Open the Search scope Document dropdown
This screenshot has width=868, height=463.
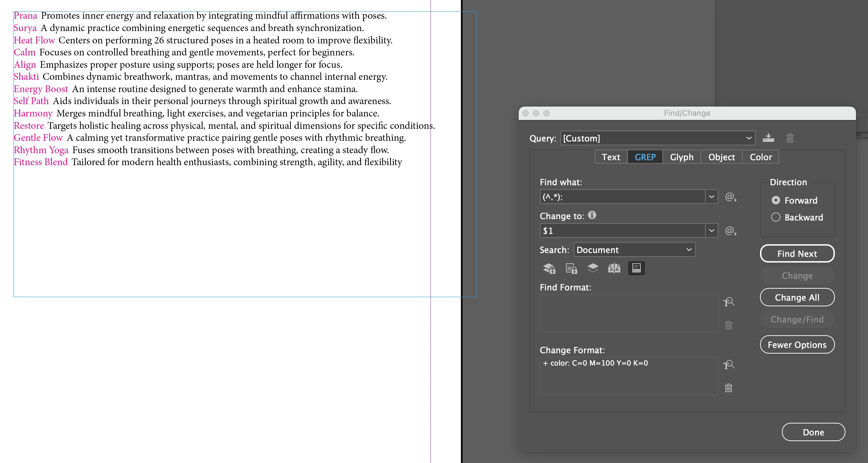coord(634,250)
